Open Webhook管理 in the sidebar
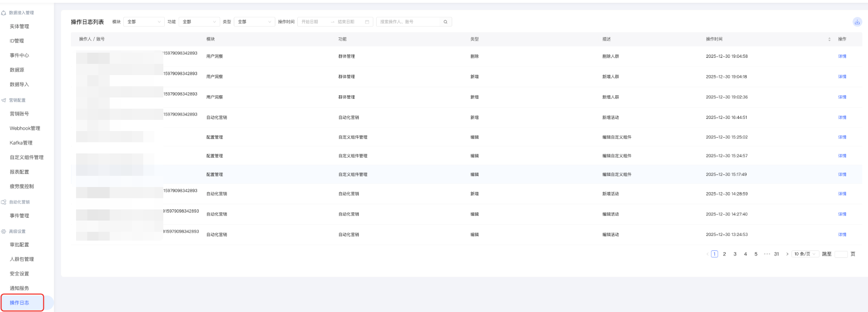Image resolution: width=868 pixels, height=312 pixels. point(25,128)
